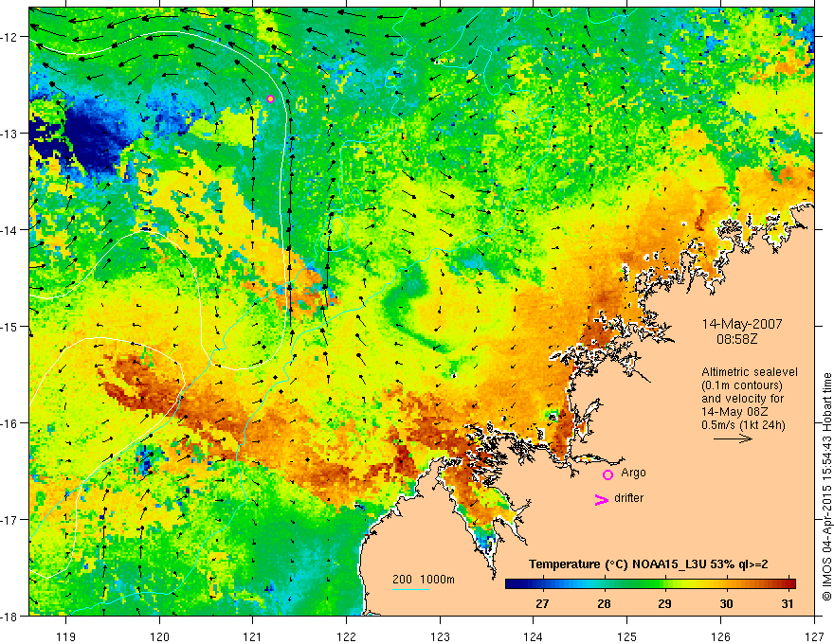Screen dimensions: 834x644
Task: Click the 'Altimetric sealevel' caption line
Action: pyautogui.click(x=750, y=372)
